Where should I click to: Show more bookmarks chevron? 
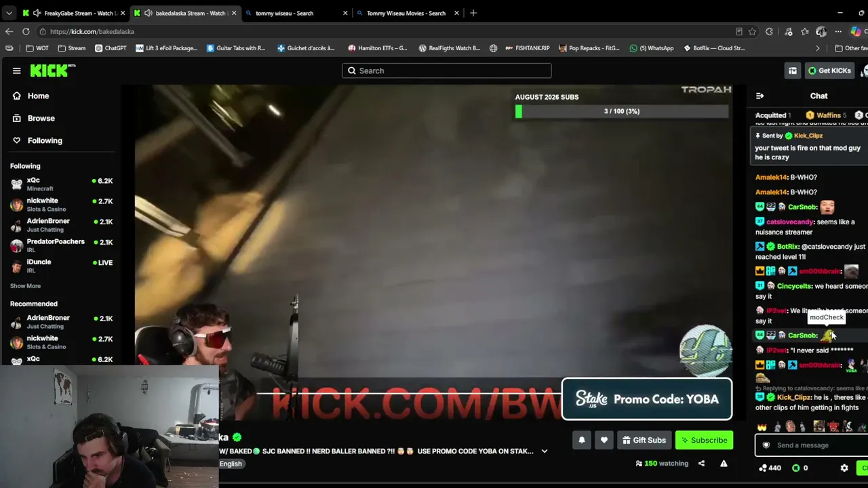pyautogui.click(x=818, y=48)
